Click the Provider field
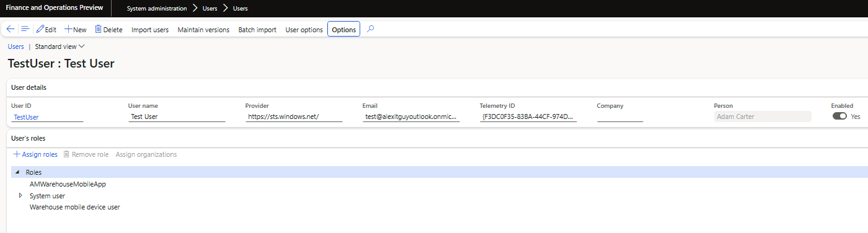868x233 pixels. tap(294, 116)
